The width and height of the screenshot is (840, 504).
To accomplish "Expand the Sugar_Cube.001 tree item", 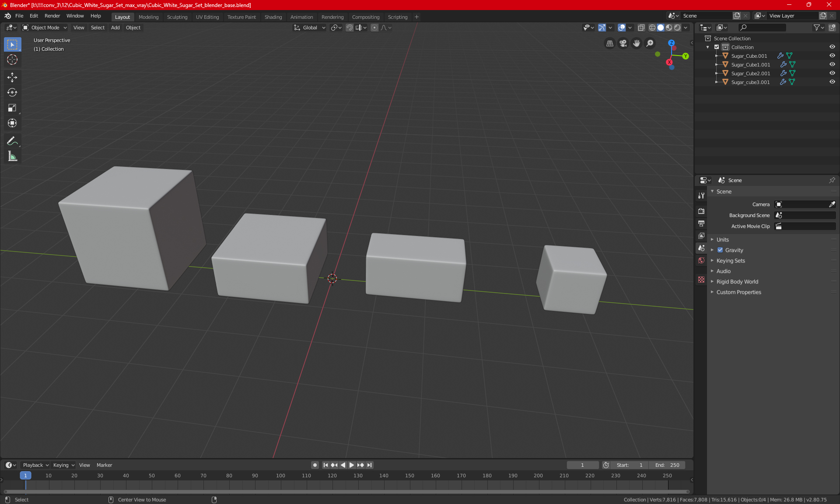I will point(716,56).
